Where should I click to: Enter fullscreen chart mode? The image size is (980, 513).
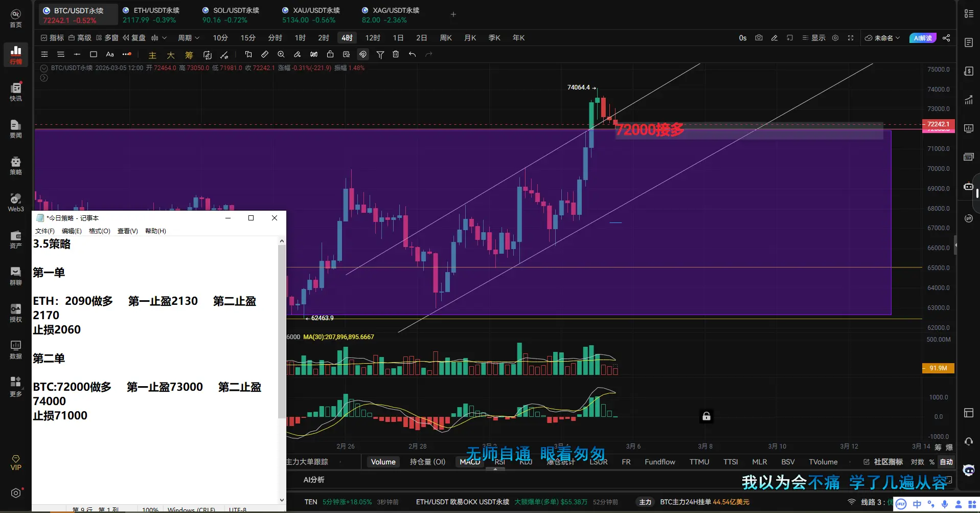pos(851,38)
